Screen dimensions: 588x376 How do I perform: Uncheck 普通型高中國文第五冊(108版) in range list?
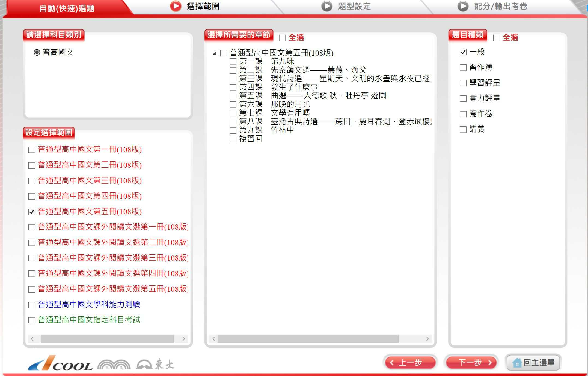(32, 212)
